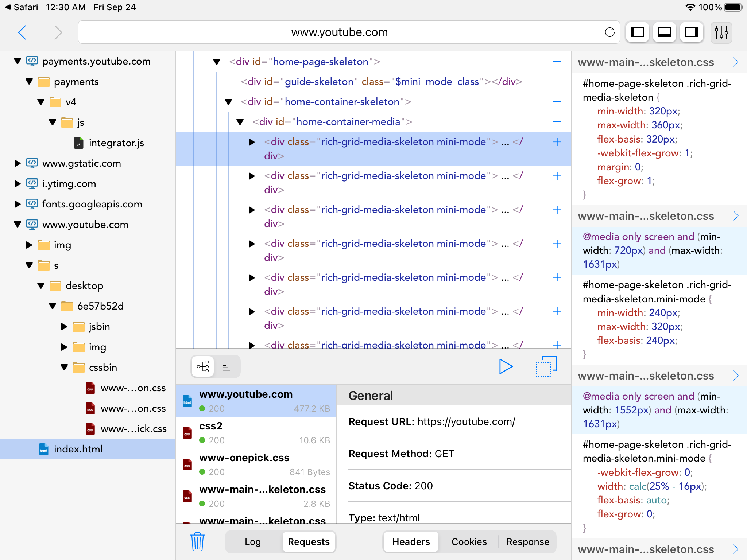Viewport: 747px width, 560px height.
Task: Reload the page with refresh icon
Action: [x=609, y=32]
